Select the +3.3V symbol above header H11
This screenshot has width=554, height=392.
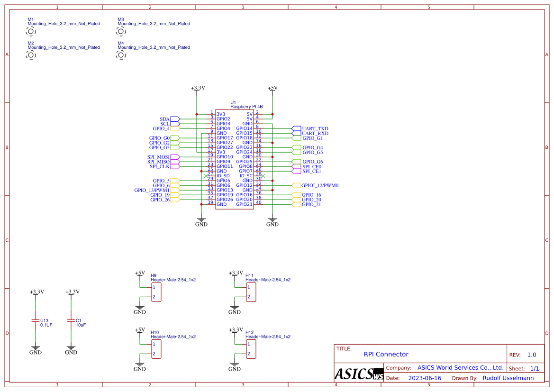click(235, 274)
